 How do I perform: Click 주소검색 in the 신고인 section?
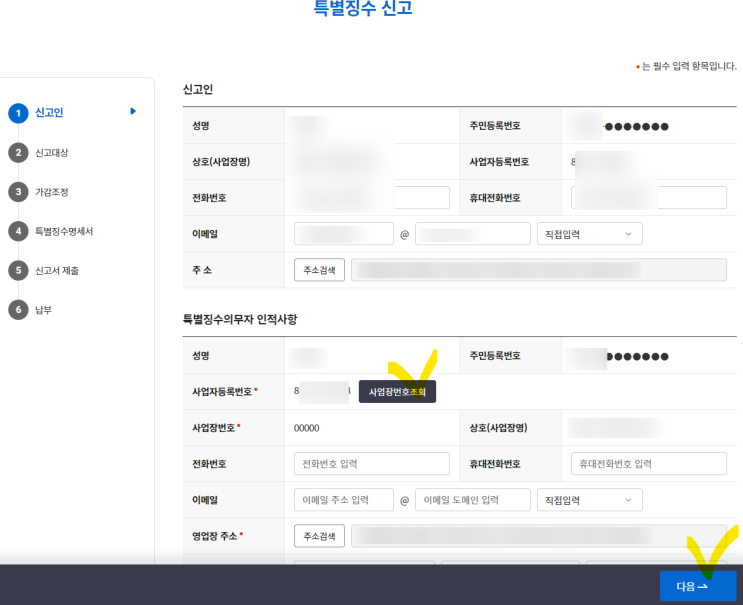coord(319,270)
